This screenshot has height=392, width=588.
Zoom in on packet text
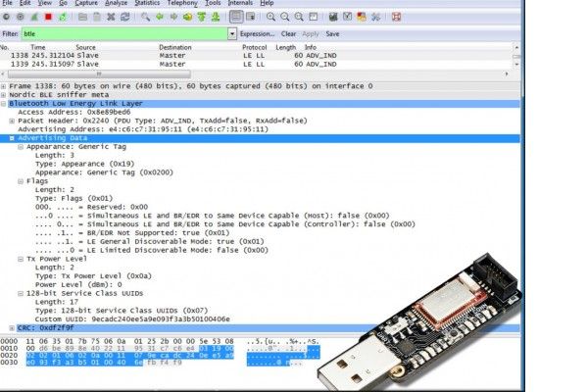(x=270, y=17)
